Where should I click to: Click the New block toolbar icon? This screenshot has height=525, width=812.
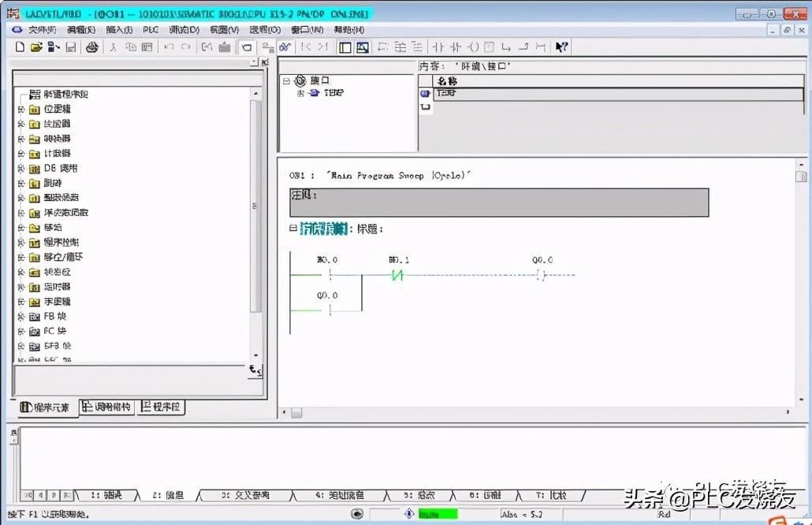tap(20, 47)
